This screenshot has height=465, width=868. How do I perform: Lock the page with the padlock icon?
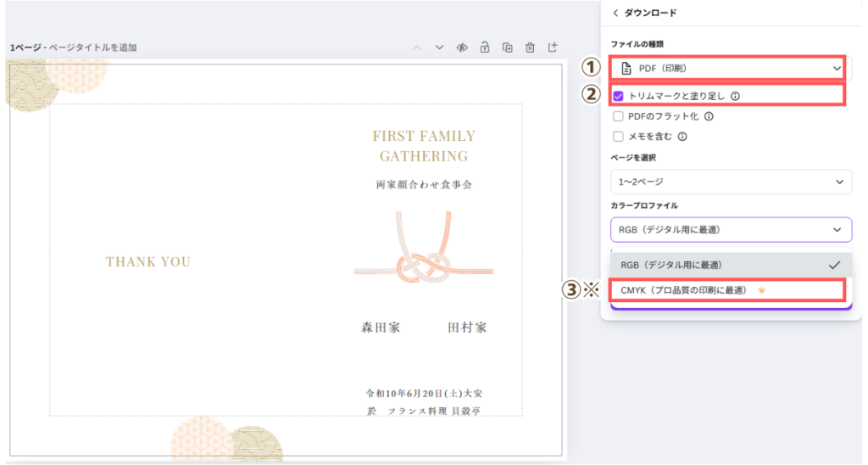(x=484, y=48)
